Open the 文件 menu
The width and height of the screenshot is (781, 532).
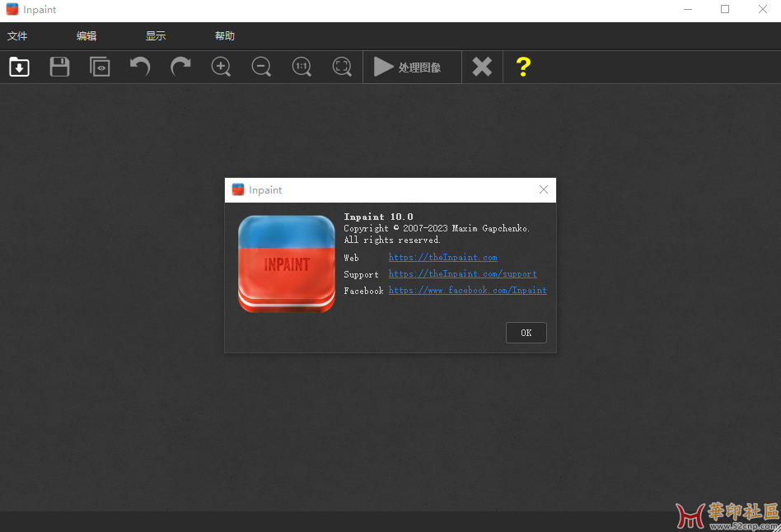pos(17,36)
